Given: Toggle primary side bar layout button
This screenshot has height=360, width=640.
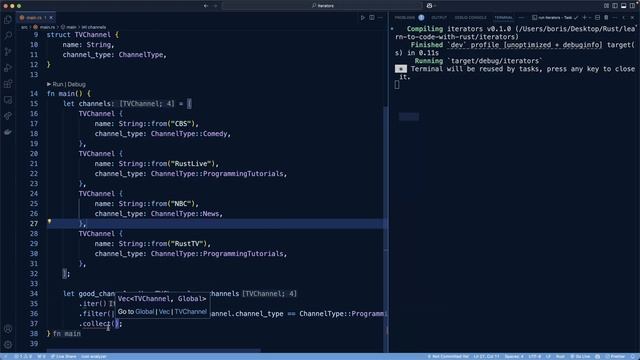Looking at the screenshot, I should pyautogui.click(x=615, y=6).
